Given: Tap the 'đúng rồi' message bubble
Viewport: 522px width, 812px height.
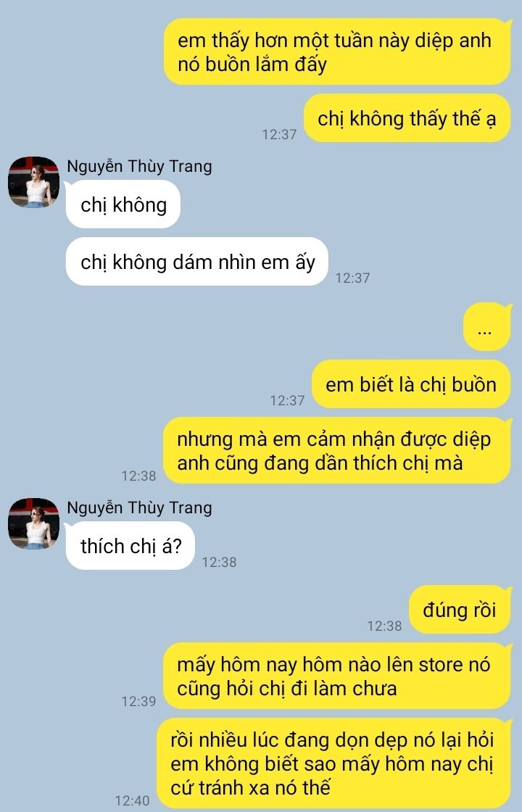Looking at the screenshot, I should [x=460, y=610].
